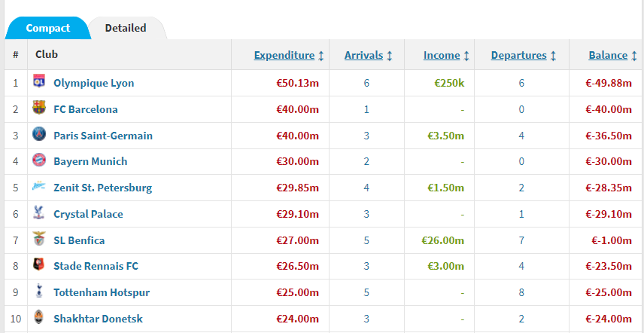Sort table by Expenditure column
Image resolution: width=644 pixels, height=333 pixels.
284,55
